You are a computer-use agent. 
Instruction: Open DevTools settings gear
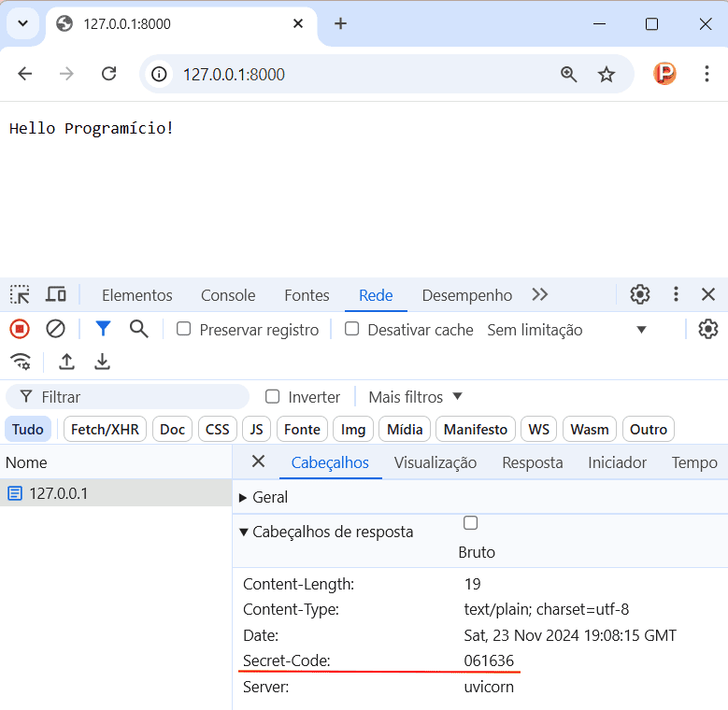coord(640,294)
